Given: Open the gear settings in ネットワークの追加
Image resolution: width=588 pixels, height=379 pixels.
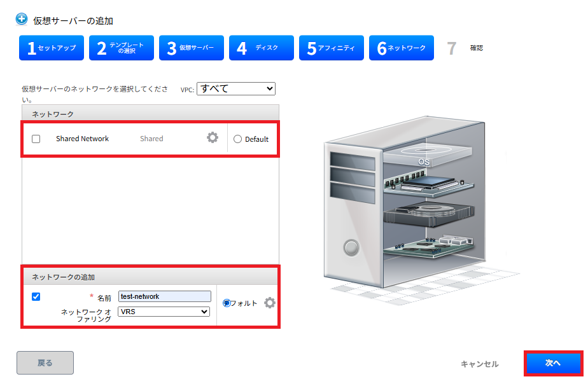Looking at the screenshot, I should coord(270,303).
